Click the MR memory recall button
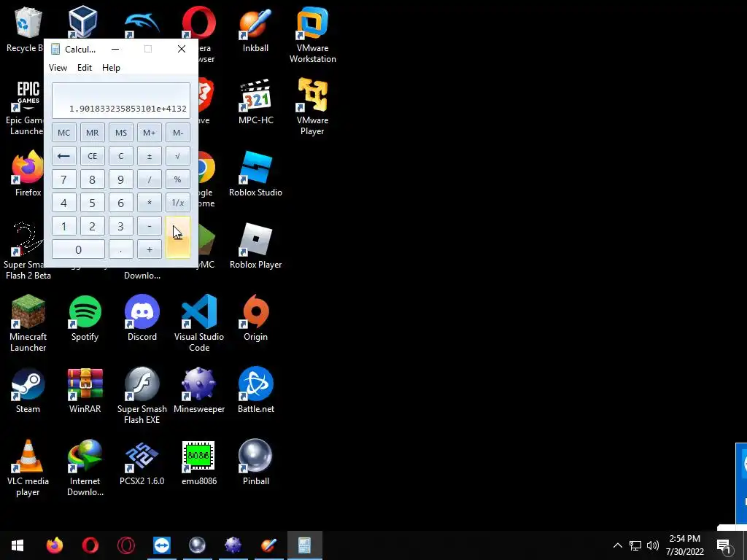This screenshot has height=560, width=747. pyautogui.click(x=93, y=133)
